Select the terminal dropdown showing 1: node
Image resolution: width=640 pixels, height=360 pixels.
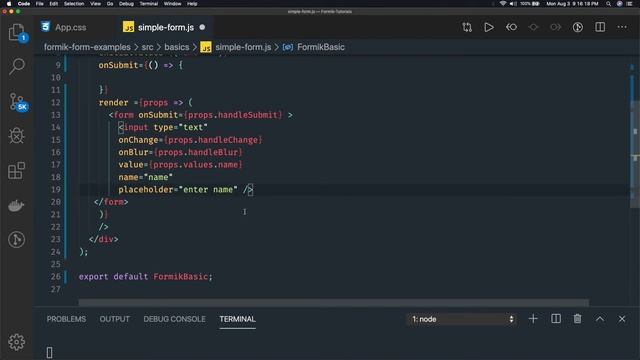(x=462, y=319)
